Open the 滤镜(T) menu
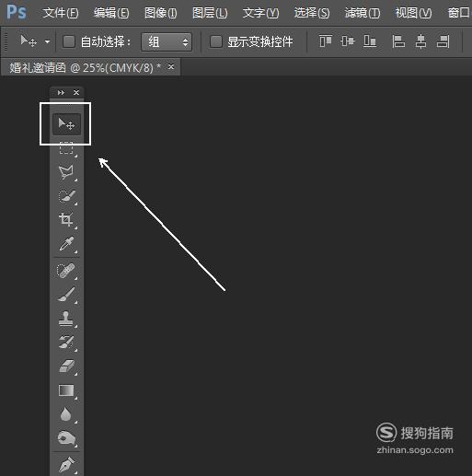This screenshot has width=472, height=476. (363, 13)
